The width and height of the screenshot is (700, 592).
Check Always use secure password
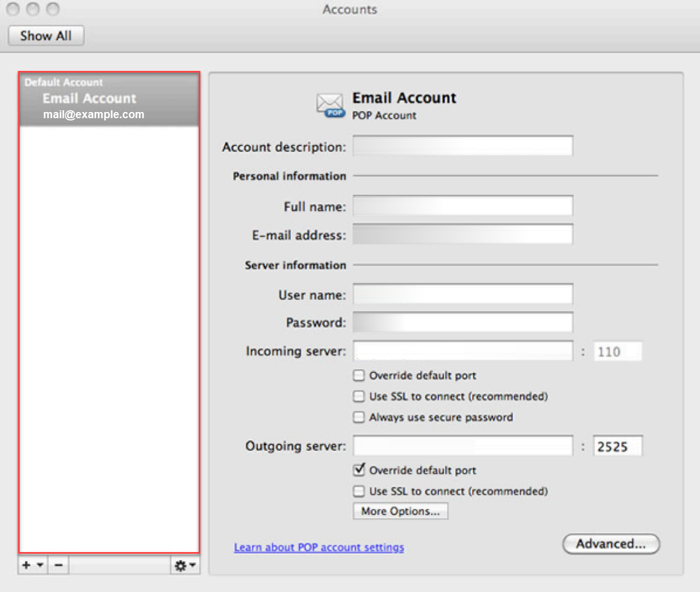pyautogui.click(x=358, y=417)
